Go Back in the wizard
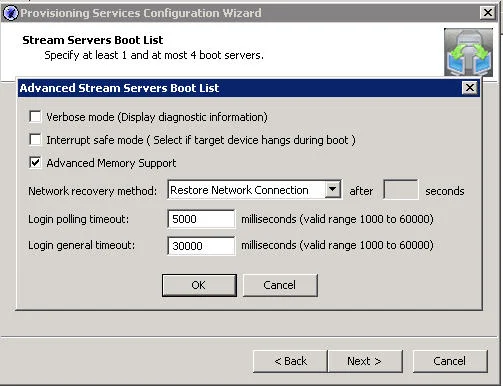 (290, 361)
